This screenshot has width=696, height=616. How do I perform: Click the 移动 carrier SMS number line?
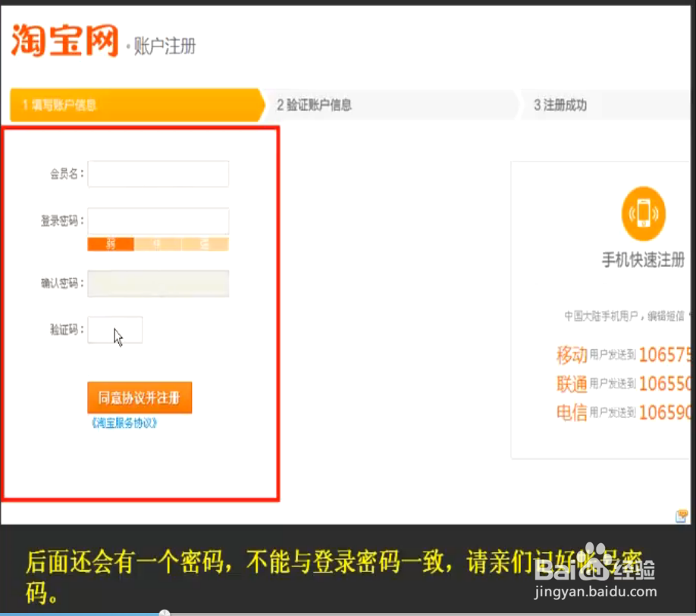pyautogui.click(x=624, y=355)
